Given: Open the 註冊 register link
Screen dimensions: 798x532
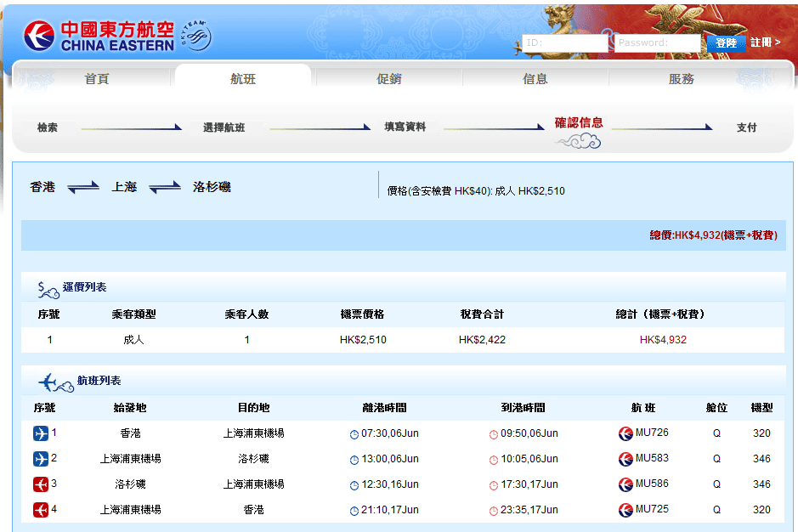Looking at the screenshot, I should coord(764,42).
